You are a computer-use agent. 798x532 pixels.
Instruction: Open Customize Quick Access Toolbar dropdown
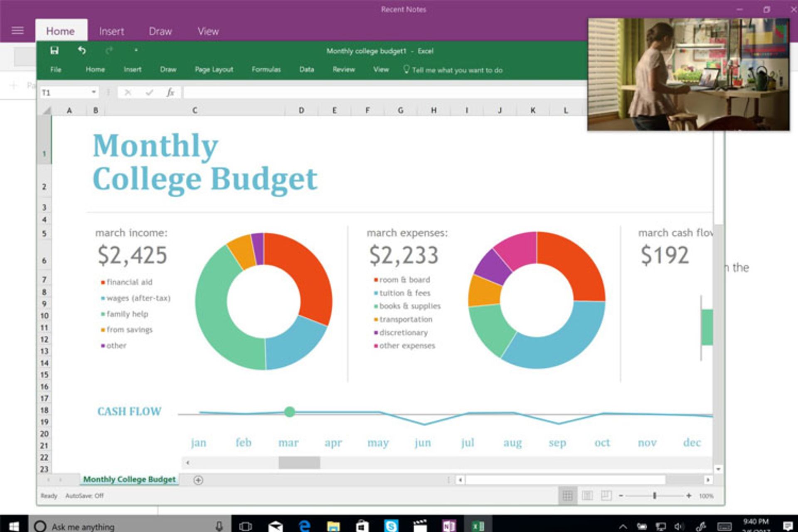(135, 51)
